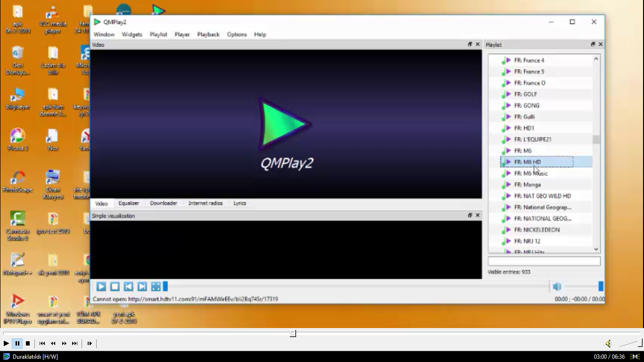Click the Windows IPTV Player desktop icon
This screenshot has width=644, height=362.
tap(17, 309)
